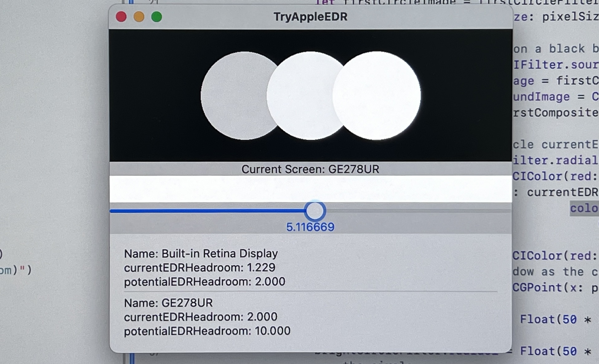This screenshot has width=599, height=364.
Task: Close the TryAppleEDR window
Action: pyautogui.click(x=121, y=17)
